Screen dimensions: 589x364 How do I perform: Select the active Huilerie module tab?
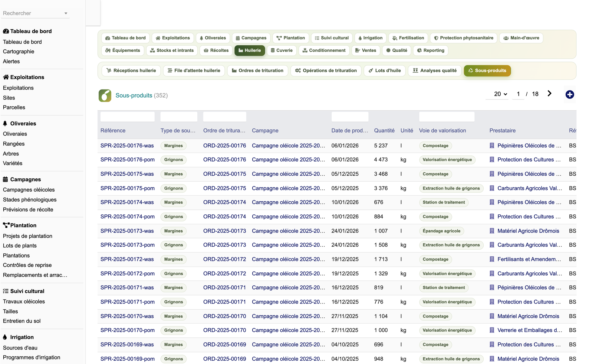click(x=250, y=50)
